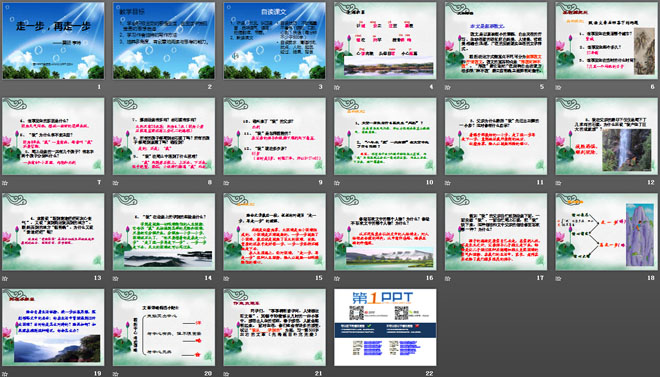This screenshot has width=660, height=377.
Task: Click slide number label '22'
Action: click(429, 374)
